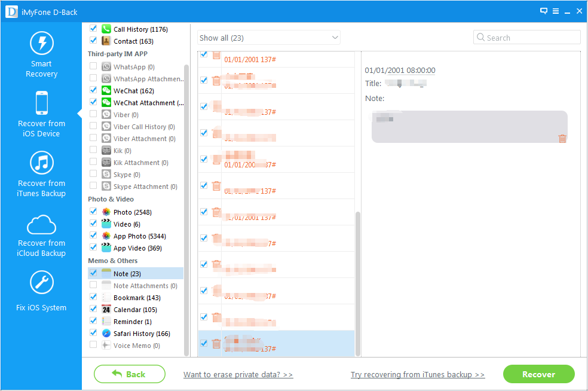
Task: Toggle the Safari History checkbox
Action: [x=93, y=333]
